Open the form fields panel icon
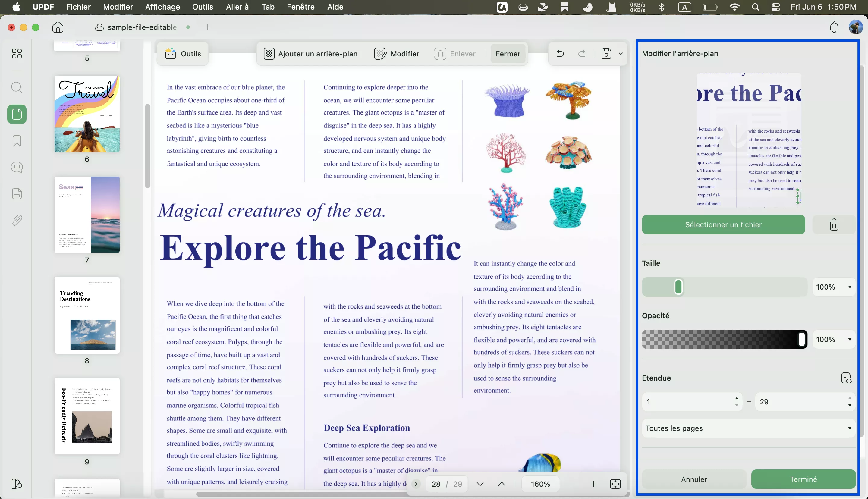Viewport: 868px width, 499px height. (17, 194)
